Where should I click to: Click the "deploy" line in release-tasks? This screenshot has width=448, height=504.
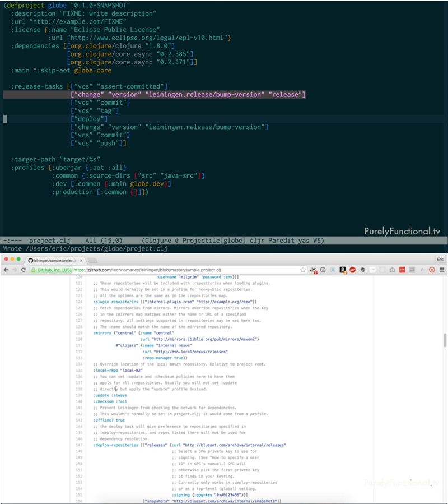pyautogui.click(x=89, y=119)
